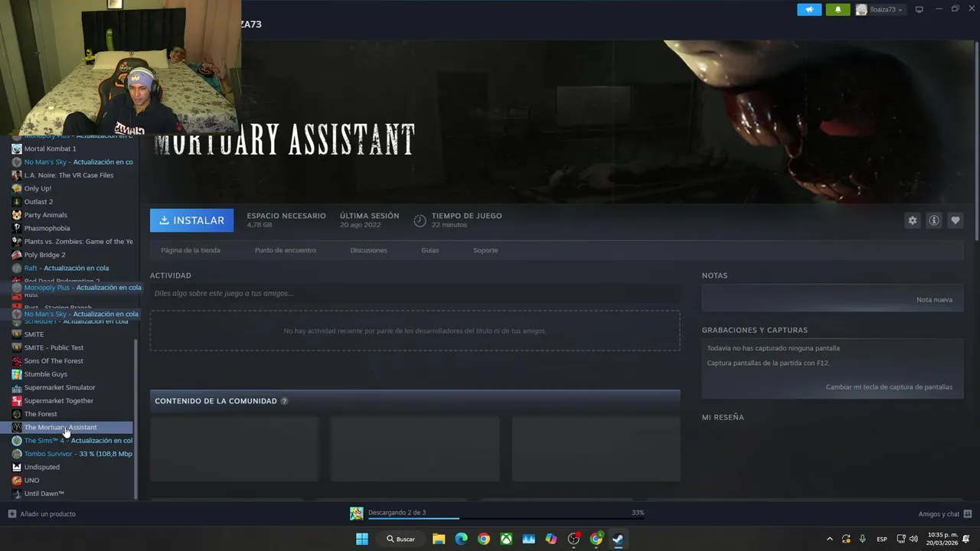Viewport: 980px width, 551px height.
Task: Click the library sidebar scrollbar
Action: (136, 419)
